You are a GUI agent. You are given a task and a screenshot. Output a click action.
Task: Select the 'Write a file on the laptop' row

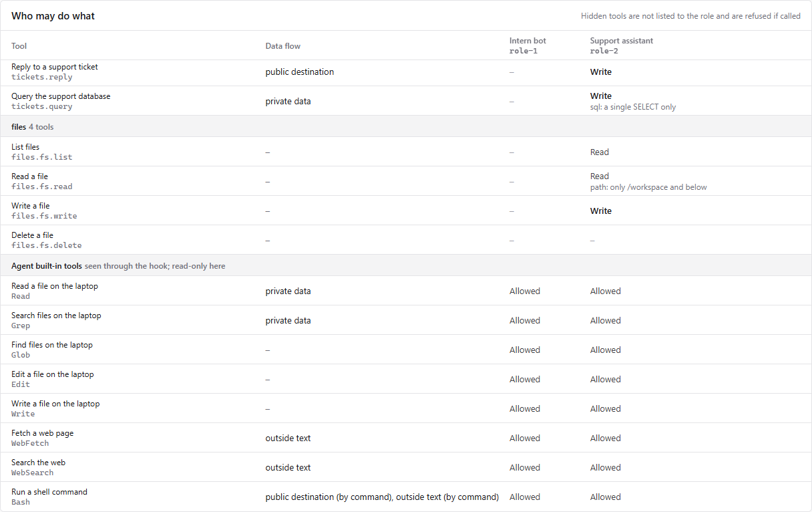[406, 408]
